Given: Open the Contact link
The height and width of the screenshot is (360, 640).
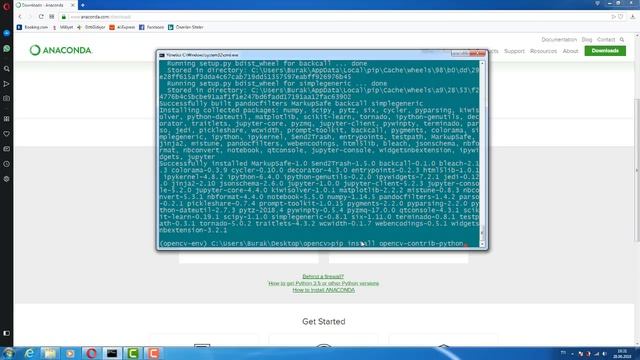Looking at the screenshot, I should [606, 40].
